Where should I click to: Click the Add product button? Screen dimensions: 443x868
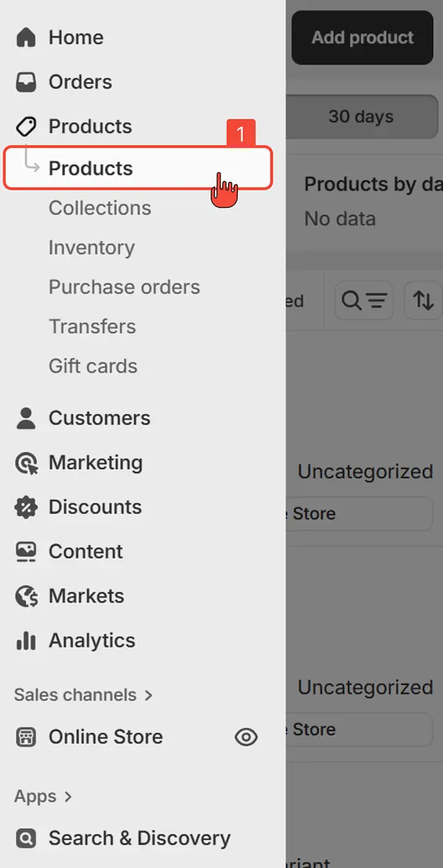(x=362, y=38)
